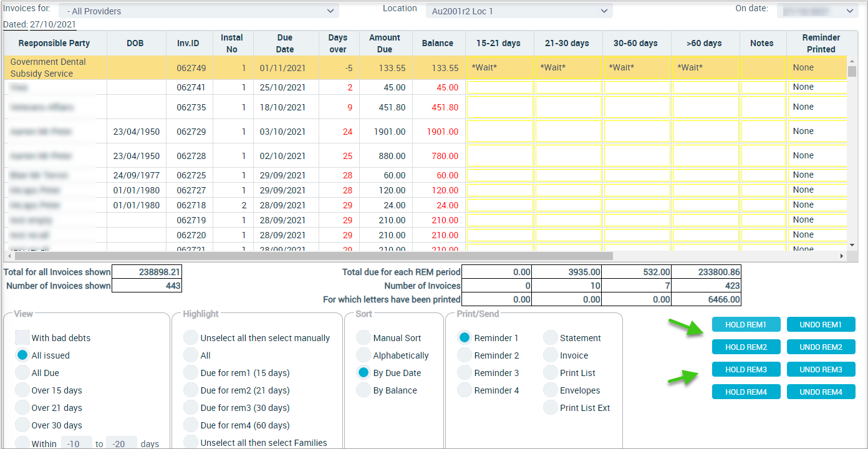Click invoice ID 062741 cell
This screenshot has width=868, height=449.
(191, 87)
